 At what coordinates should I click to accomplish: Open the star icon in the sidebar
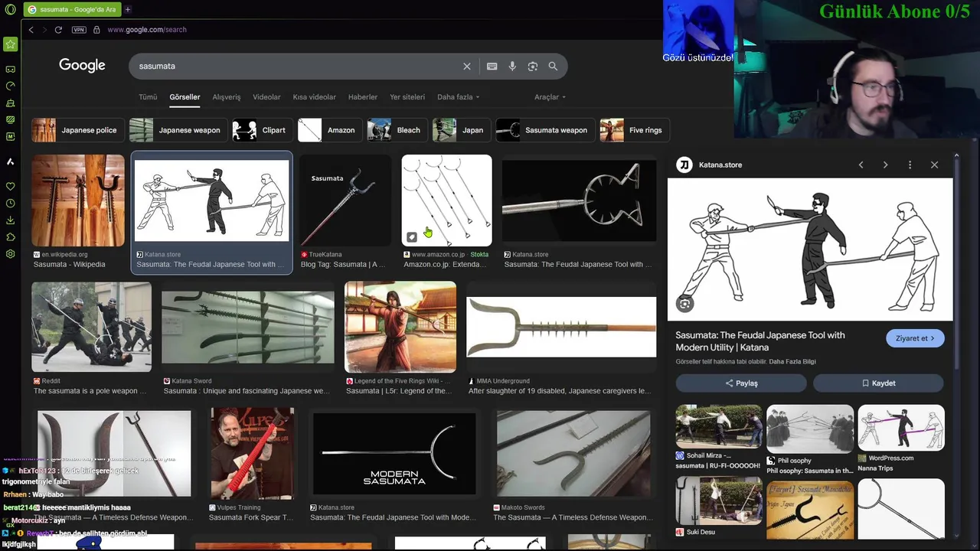[10, 44]
